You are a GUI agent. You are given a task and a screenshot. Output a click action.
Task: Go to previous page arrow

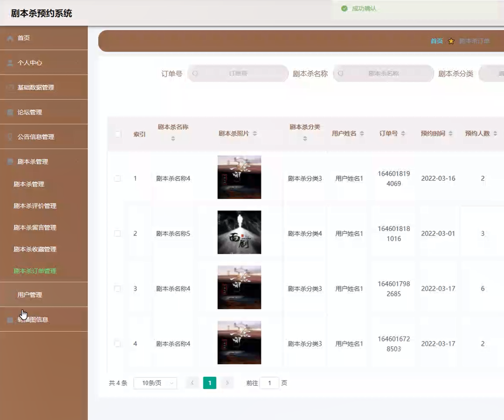(x=193, y=383)
